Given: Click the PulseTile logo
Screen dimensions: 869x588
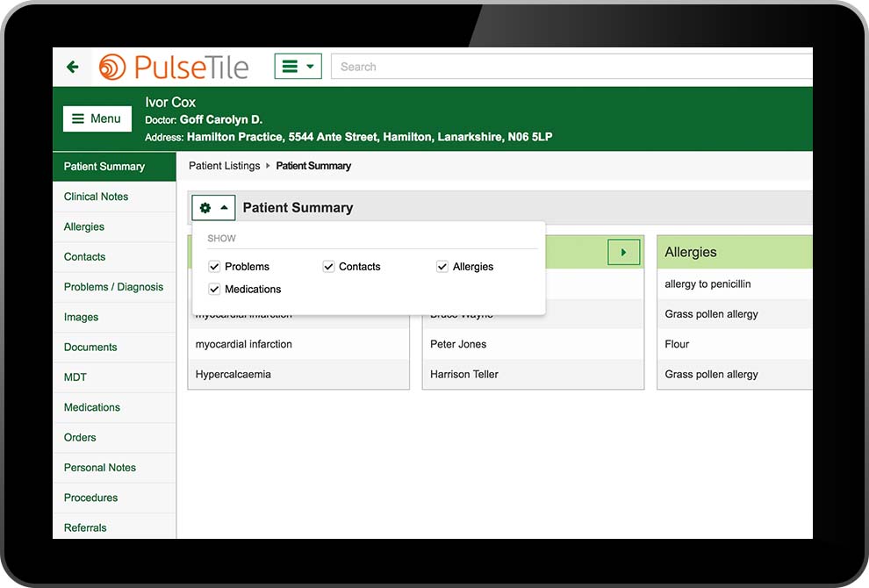Looking at the screenshot, I should tap(174, 67).
